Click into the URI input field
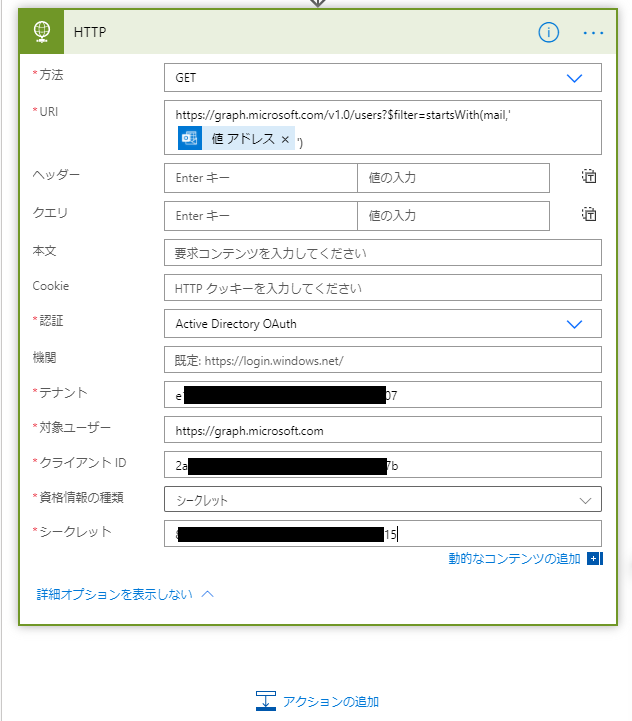 point(383,127)
